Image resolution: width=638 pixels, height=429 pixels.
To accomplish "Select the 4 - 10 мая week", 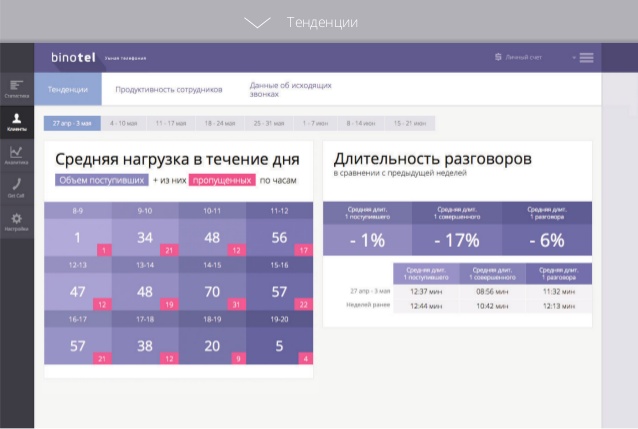I will coord(123,123).
